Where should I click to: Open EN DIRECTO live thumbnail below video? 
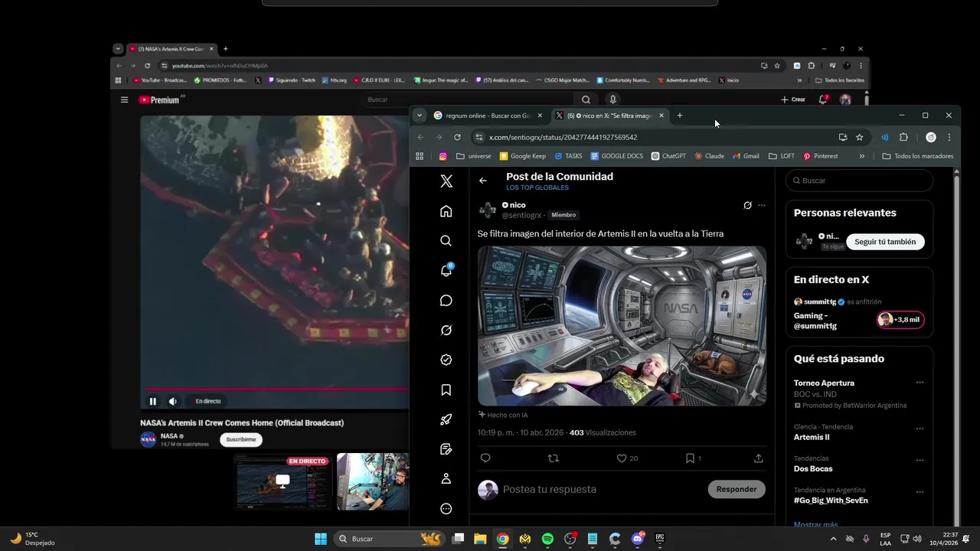[x=283, y=482]
